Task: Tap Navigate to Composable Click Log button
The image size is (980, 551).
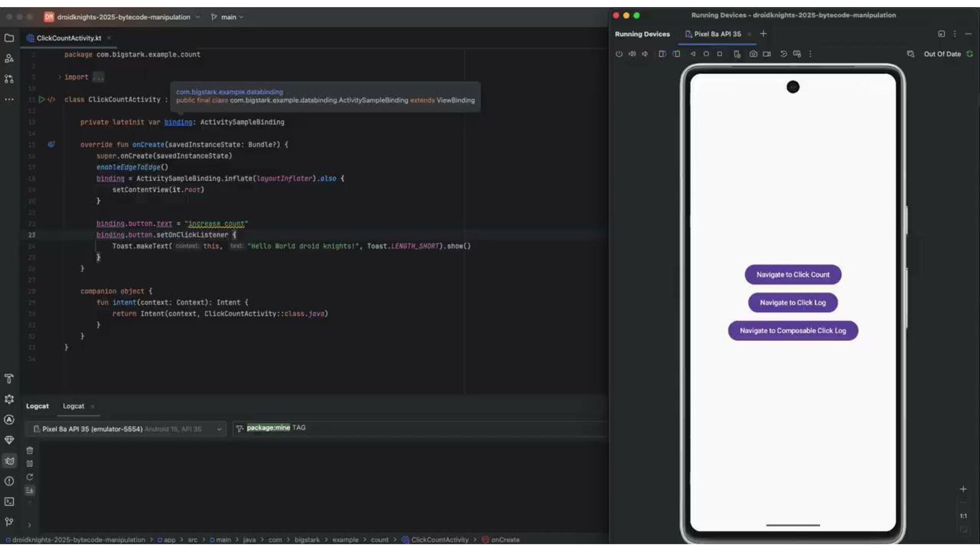Action: 793,331
